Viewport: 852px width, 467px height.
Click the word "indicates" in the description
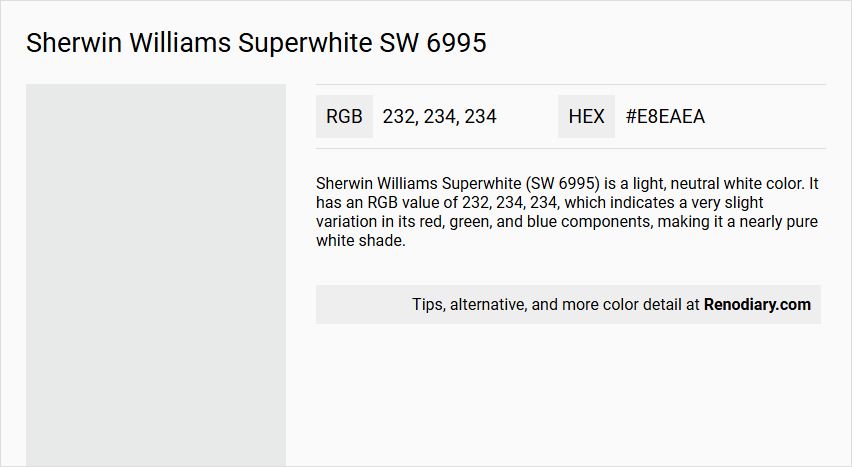click(x=643, y=203)
